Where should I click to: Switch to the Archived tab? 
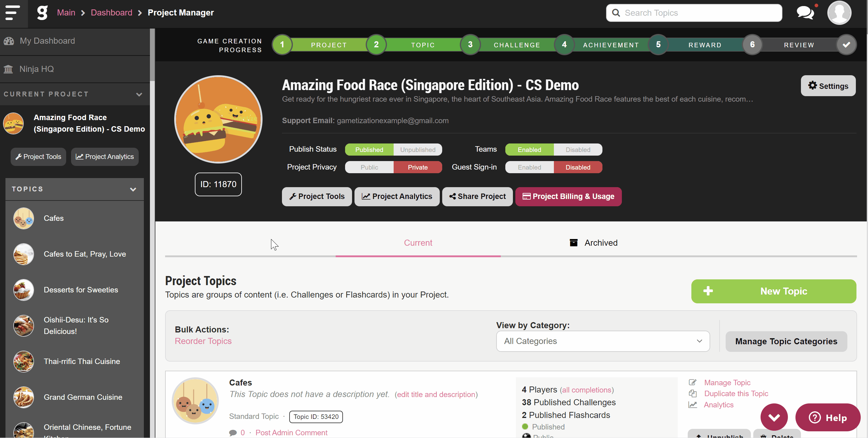coord(593,243)
